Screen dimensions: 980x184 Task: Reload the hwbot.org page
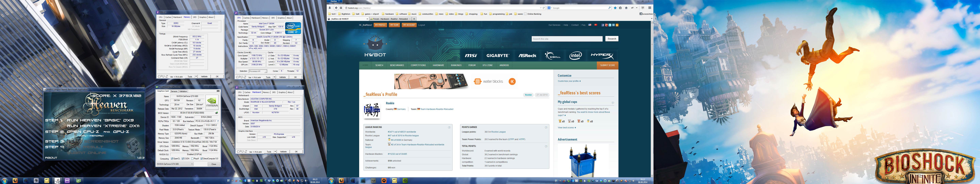pyautogui.click(x=544, y=8)
